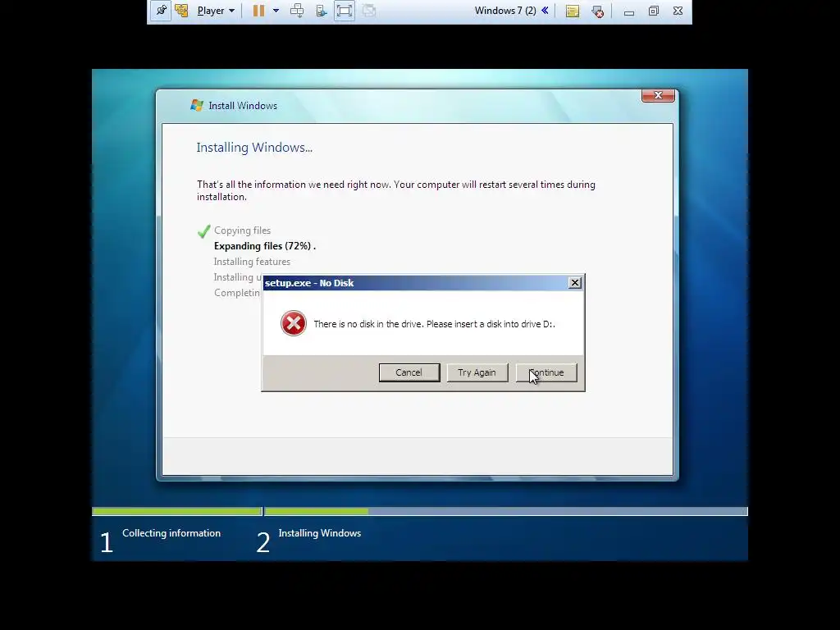Pause the virtual machine
Viewport: 840px width, 630px height.
[x=258, y=11]
